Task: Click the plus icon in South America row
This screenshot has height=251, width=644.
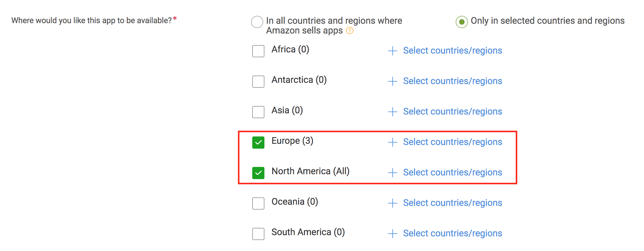Action: 393,234
